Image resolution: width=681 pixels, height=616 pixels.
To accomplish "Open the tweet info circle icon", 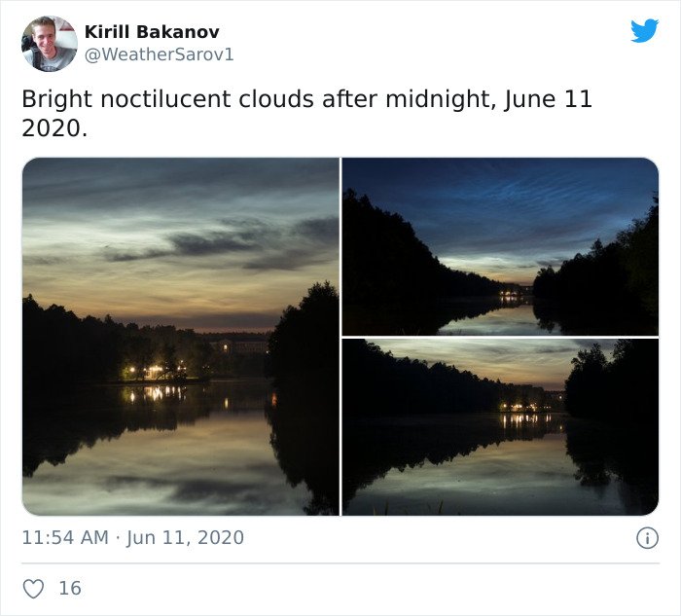I will [647, 538].
